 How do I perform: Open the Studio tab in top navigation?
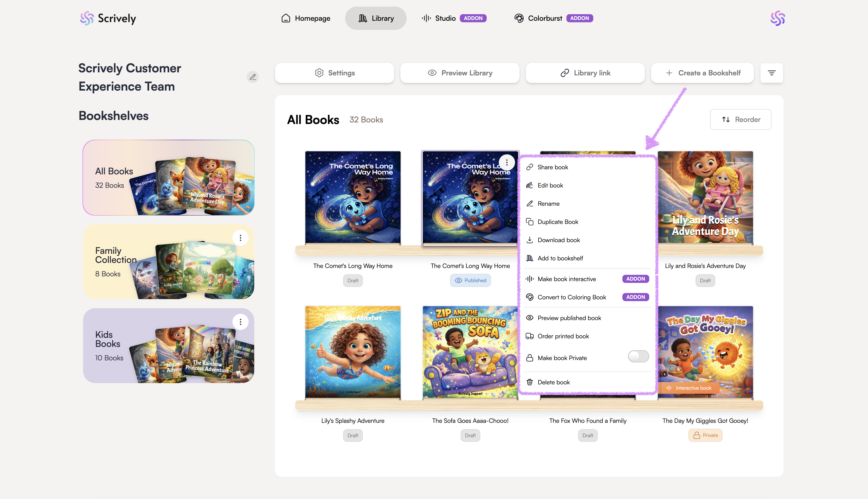pyautogui.click(x=445, y=18)
